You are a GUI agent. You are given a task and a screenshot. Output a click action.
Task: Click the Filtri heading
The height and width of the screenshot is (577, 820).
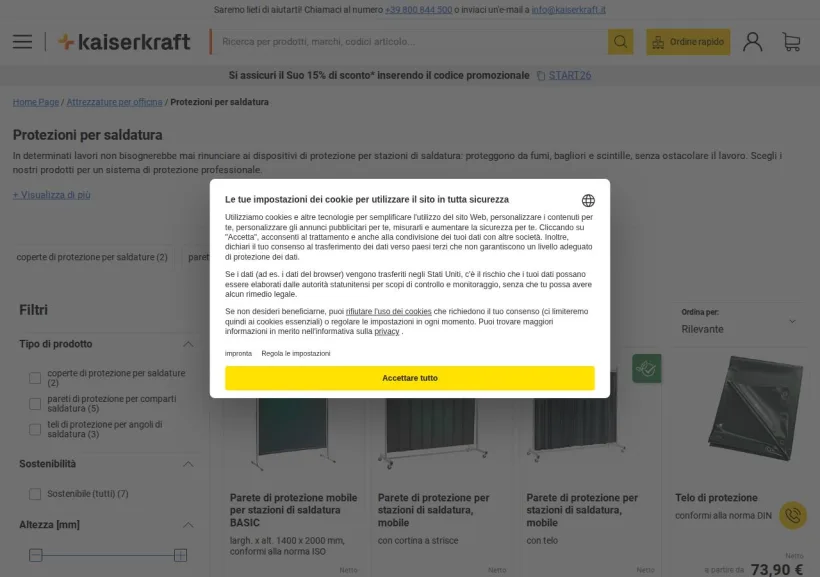tap(33, 310)
